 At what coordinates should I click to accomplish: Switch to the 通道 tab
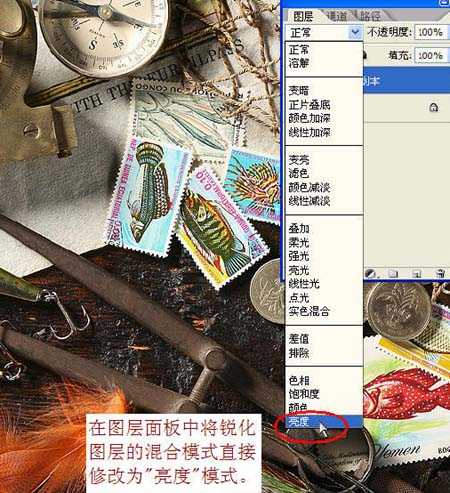click(x=337, y=16)
